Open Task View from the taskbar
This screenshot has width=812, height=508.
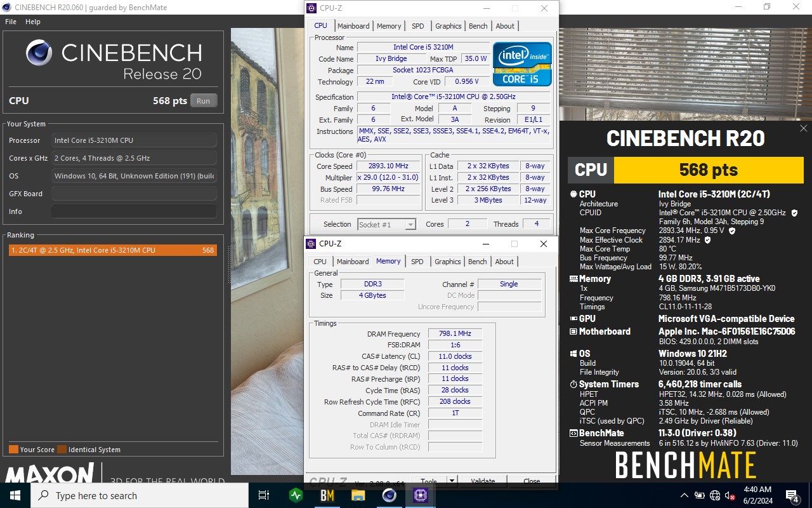265,495
